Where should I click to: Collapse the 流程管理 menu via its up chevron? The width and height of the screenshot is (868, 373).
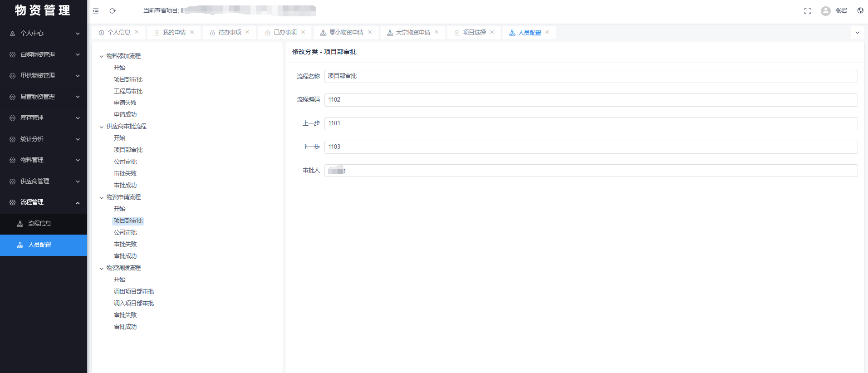coord(78,203)
